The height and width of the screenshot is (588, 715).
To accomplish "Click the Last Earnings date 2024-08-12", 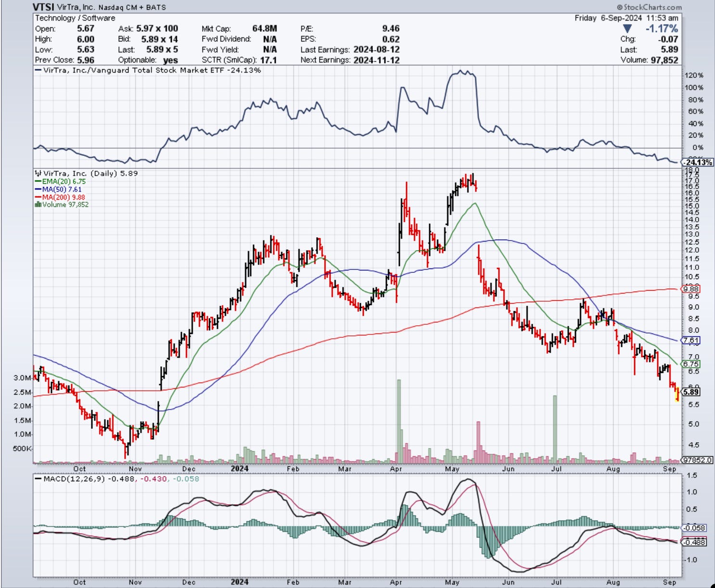I will 376,50.
